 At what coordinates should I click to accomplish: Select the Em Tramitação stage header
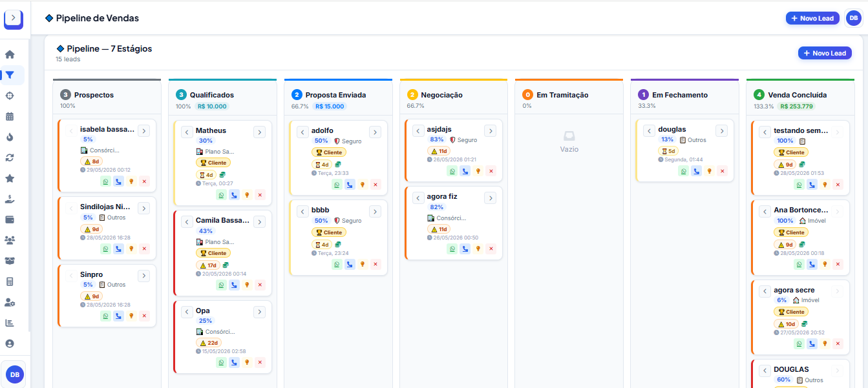[569, 99]
